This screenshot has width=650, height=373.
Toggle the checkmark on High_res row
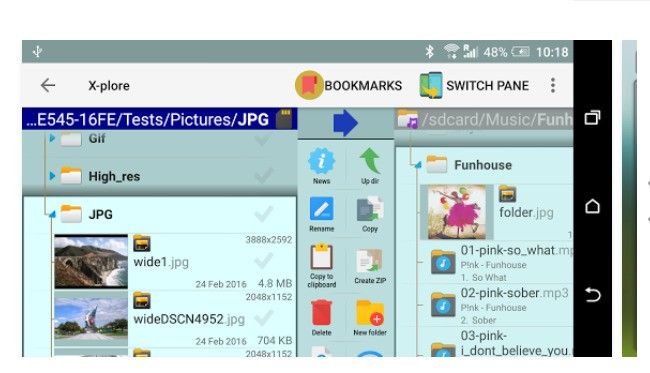pyautogui.click(x=263, y=176)
